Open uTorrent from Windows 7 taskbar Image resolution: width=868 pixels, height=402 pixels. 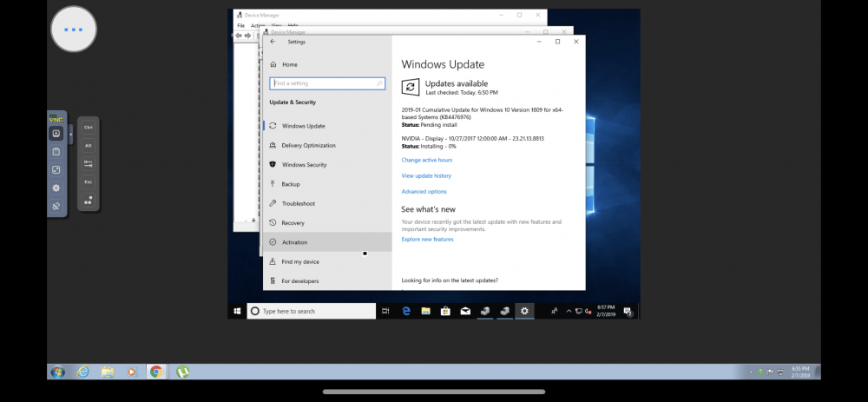click(182, 372)
